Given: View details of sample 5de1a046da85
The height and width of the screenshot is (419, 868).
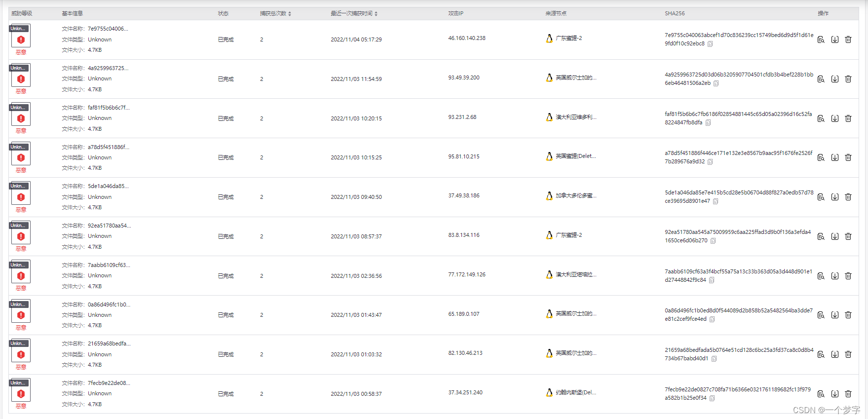Looking at the screenshot, I should [821, 197].
